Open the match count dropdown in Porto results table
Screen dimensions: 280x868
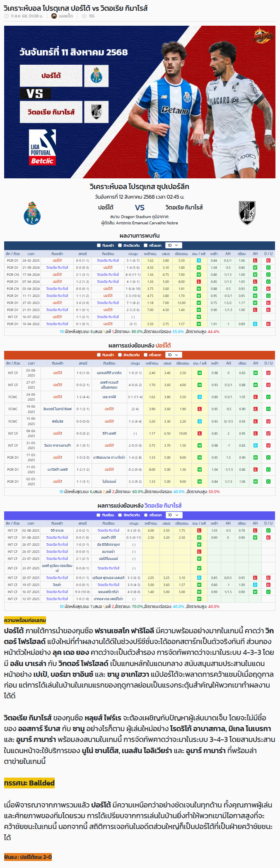click(174, 355)
